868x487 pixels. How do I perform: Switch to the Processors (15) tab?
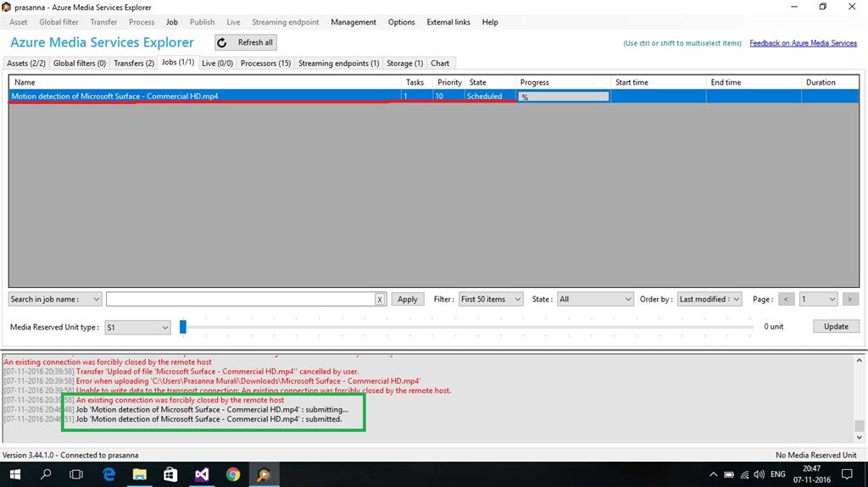[x=265, y=63]
